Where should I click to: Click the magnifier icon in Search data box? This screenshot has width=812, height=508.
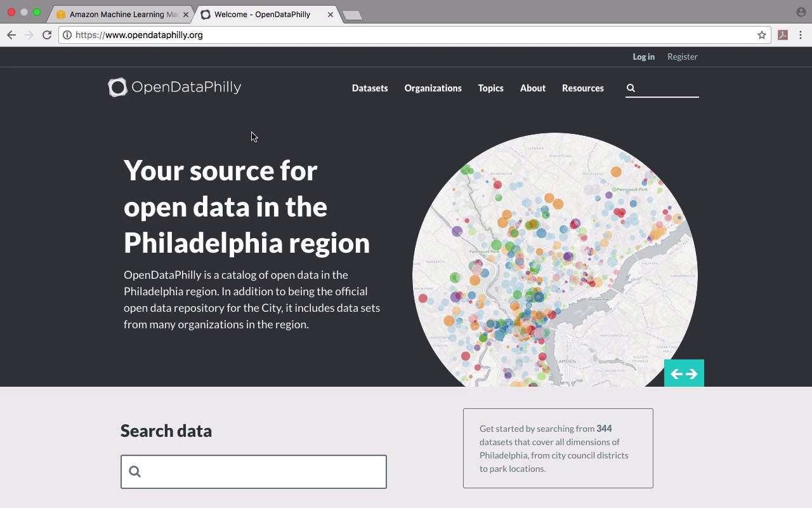click(134, 471)
